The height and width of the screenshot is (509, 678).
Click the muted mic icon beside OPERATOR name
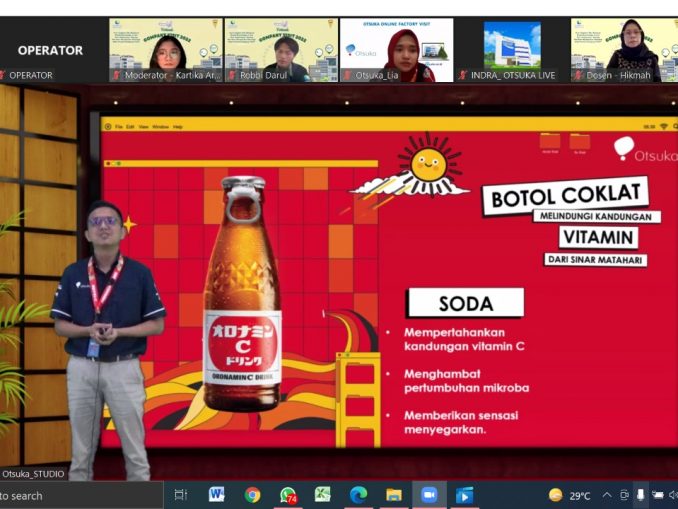click(3, 75)
